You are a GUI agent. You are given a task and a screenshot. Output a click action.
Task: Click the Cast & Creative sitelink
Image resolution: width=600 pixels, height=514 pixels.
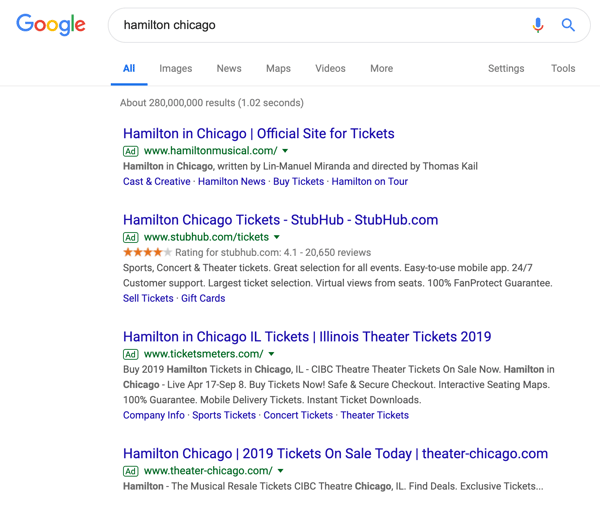157,181
